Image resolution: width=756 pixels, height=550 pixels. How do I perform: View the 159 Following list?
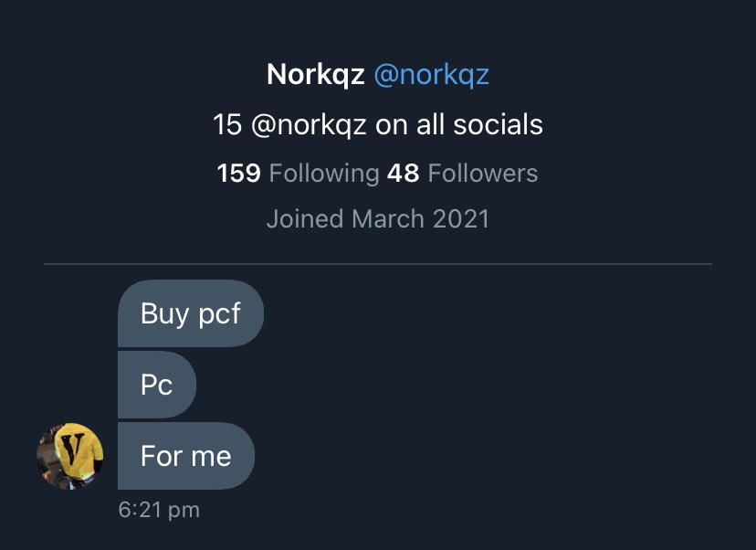(298, 173)
